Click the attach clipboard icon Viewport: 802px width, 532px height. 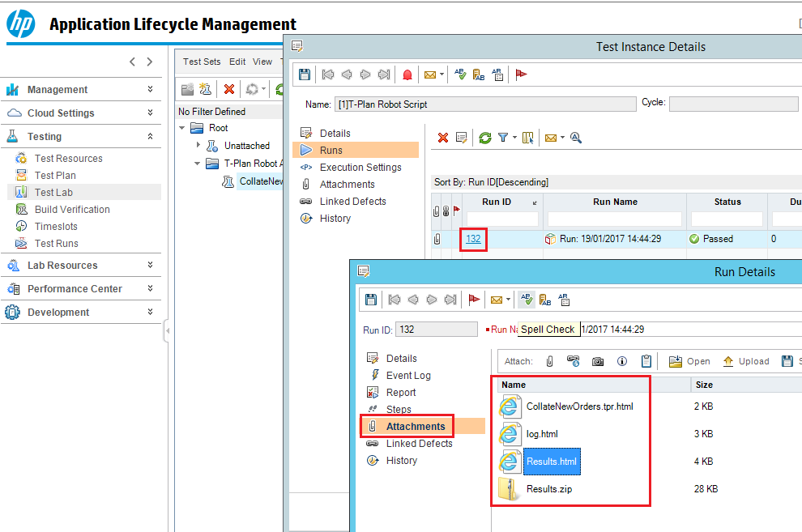[x=646, y=361]
